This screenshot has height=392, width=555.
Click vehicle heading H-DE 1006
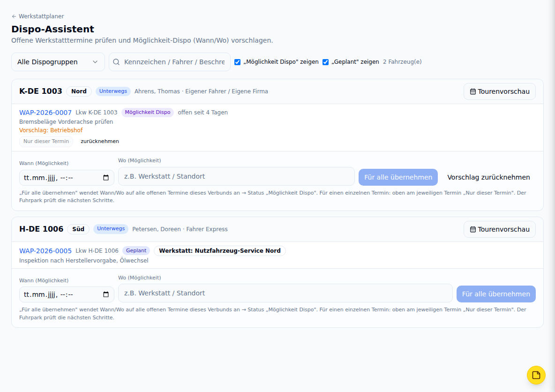pos(41,229)
